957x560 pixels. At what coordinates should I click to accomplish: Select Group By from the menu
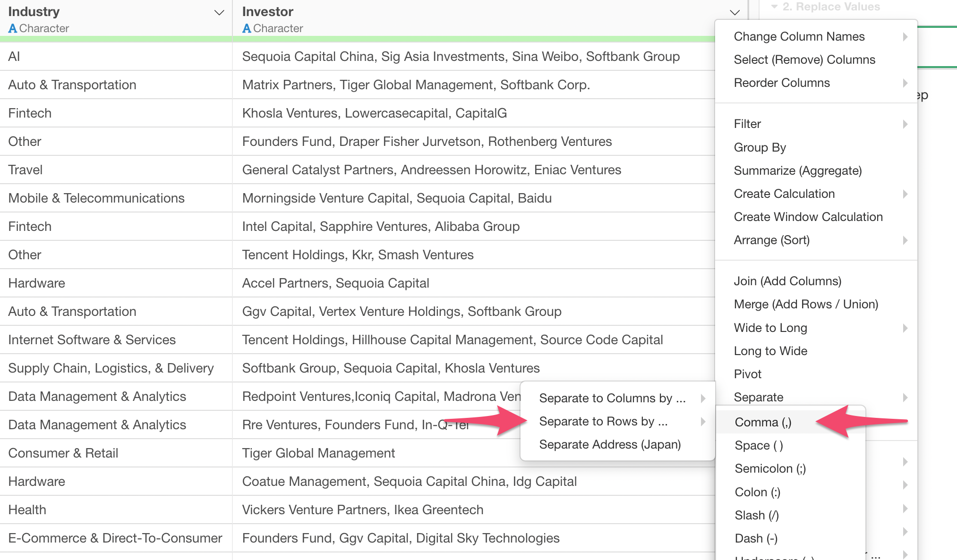click(760, 147)
